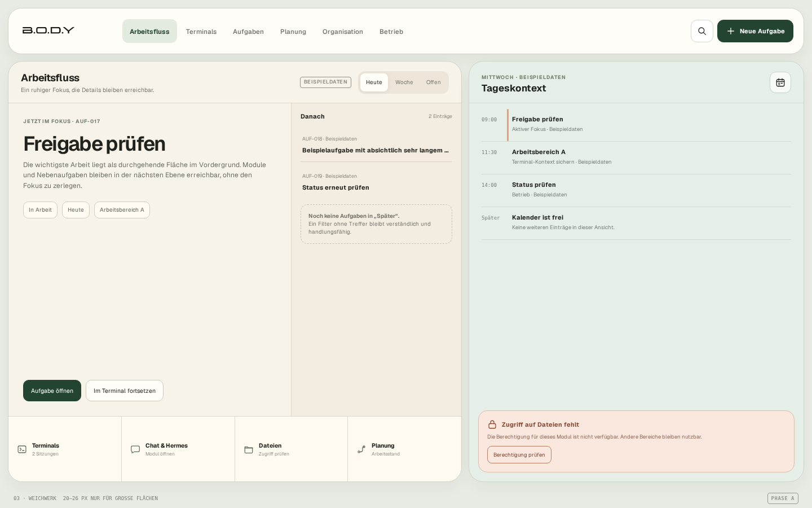Click the Chat & Hermes speech bubble icon
812x508 pixels.
(x=135, y=449)
